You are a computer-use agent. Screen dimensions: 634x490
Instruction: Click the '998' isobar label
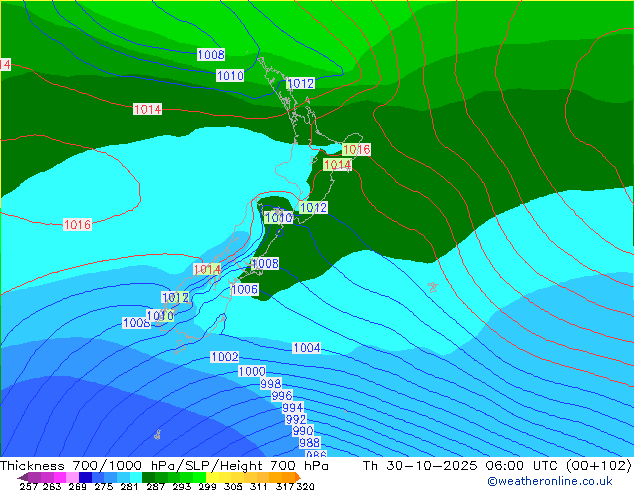[271, 383]
